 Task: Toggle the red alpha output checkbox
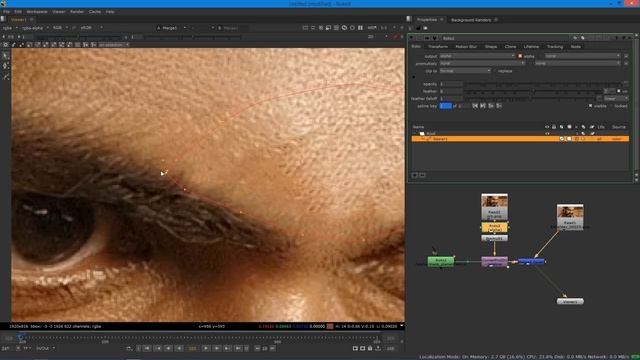pos(520,56)
